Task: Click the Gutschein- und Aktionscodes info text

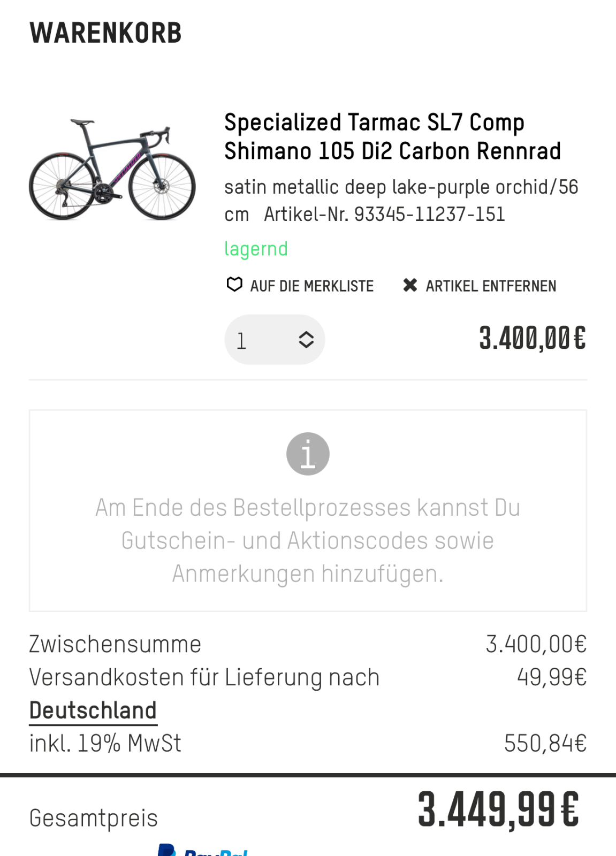Action: (x=308, y=540)
